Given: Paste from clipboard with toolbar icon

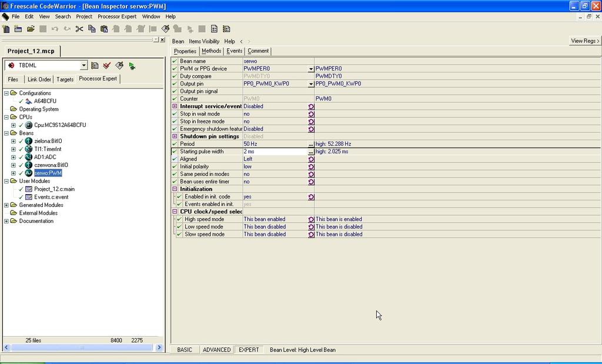Looking at the screenshot, I should [104, 29].
